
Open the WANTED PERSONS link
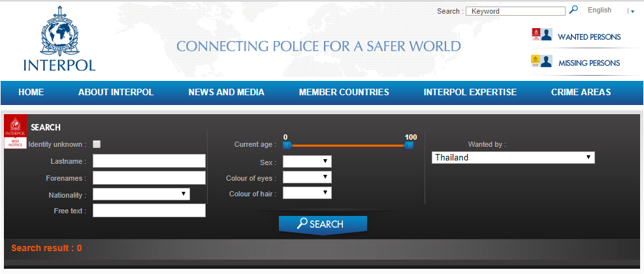[x=589, y=37]
